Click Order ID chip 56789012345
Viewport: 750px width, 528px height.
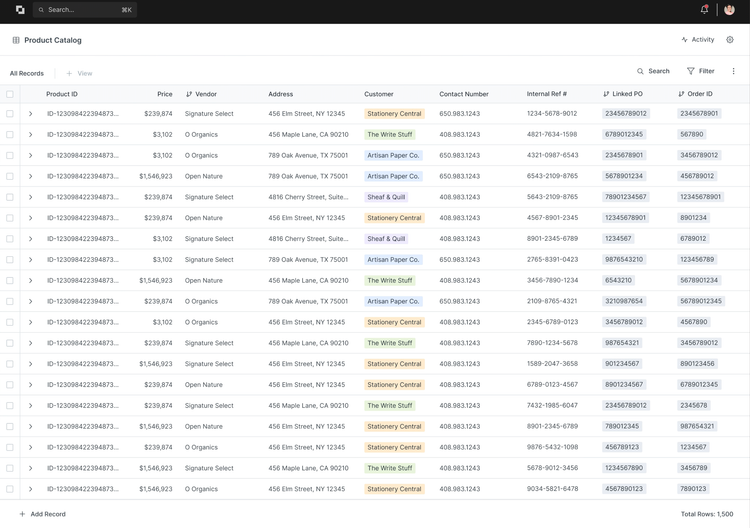701,301
